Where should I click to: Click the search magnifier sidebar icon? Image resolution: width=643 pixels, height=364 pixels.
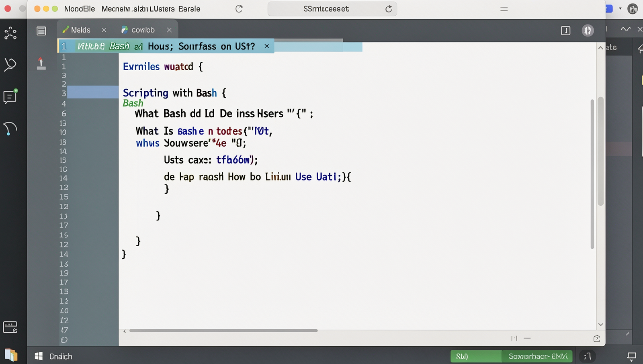(10, 65)
